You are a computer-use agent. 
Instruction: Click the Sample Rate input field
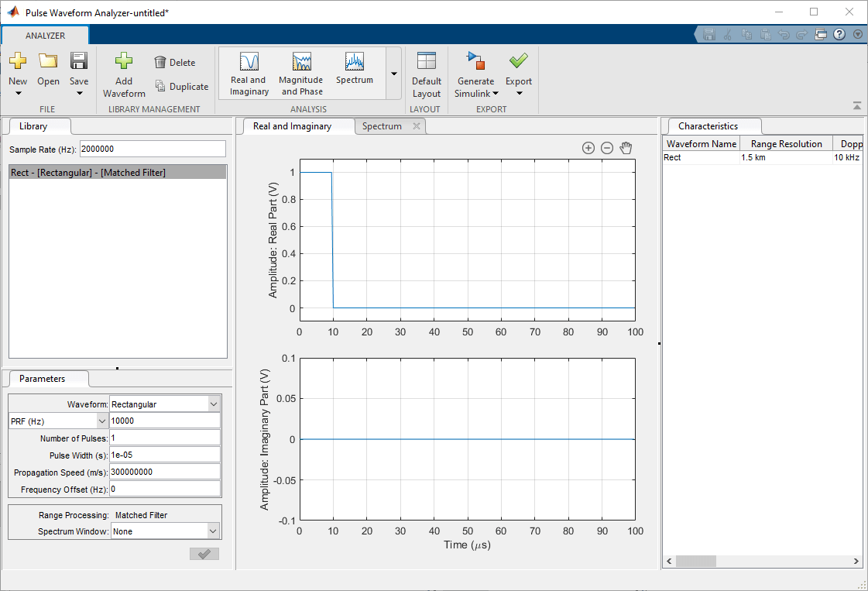click(x=163, y=148)
